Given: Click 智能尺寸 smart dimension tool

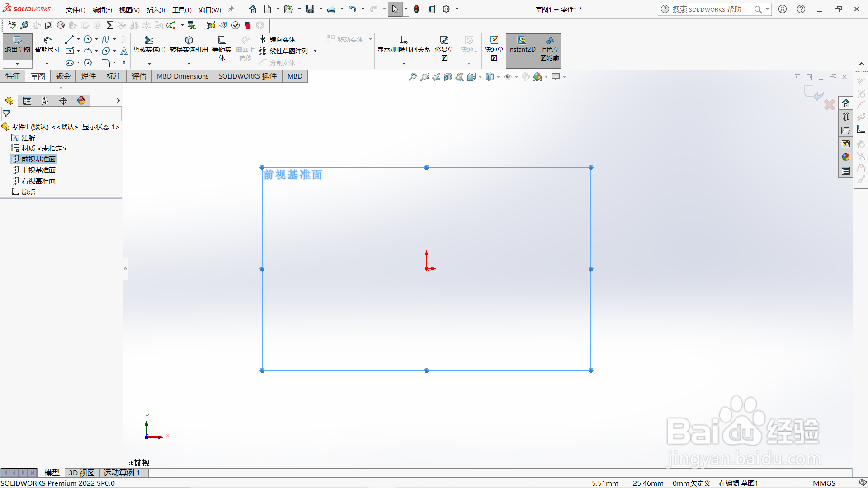Looking at the screenshot, I should (47, 45).
